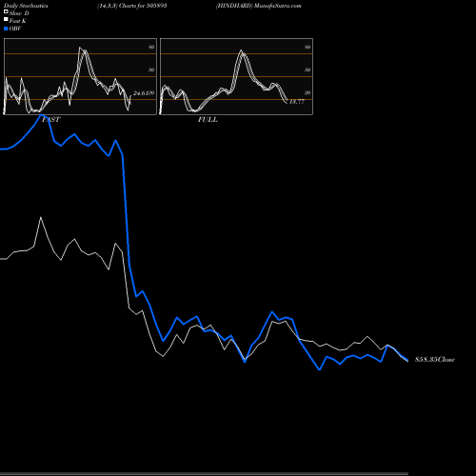Click the 80 level label in FAST chart

151,47
